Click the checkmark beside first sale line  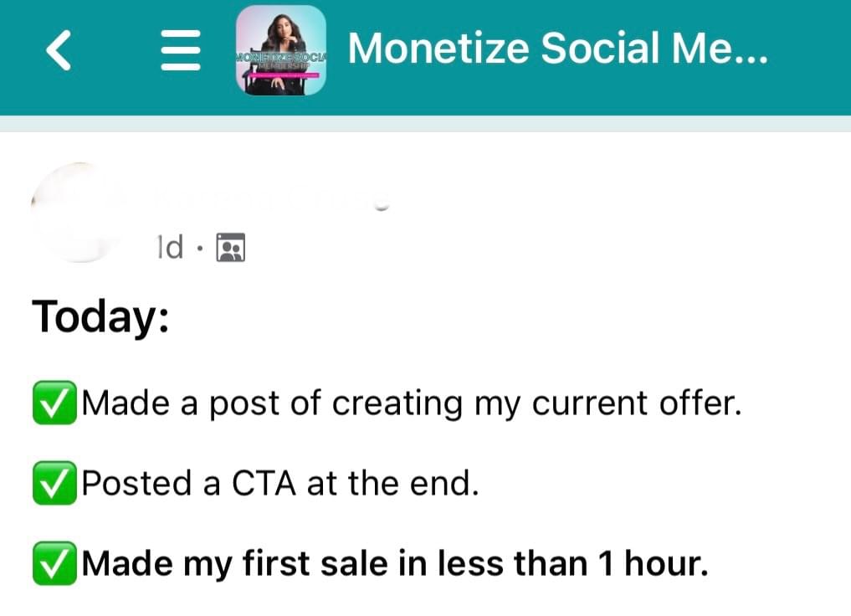(54, 563)
